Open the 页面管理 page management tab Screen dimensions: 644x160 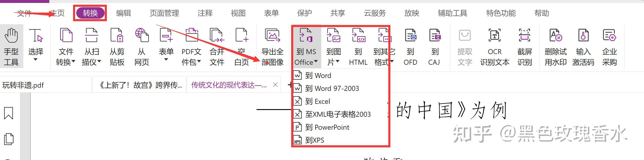164,13
